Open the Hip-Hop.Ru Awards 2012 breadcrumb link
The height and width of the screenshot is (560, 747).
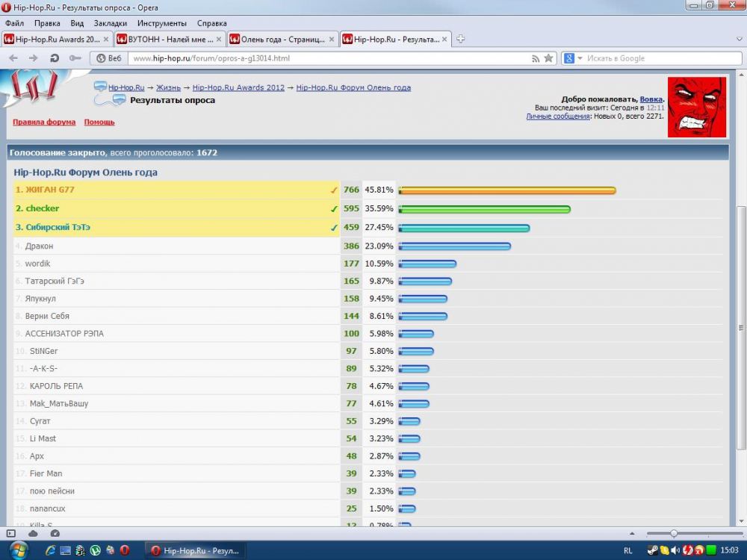coord(238,87)
